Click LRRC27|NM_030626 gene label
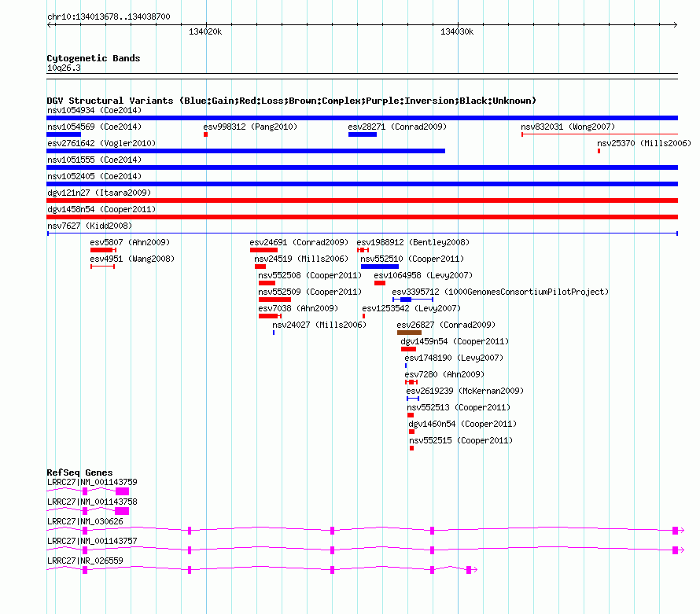 [x=85, y=521]
